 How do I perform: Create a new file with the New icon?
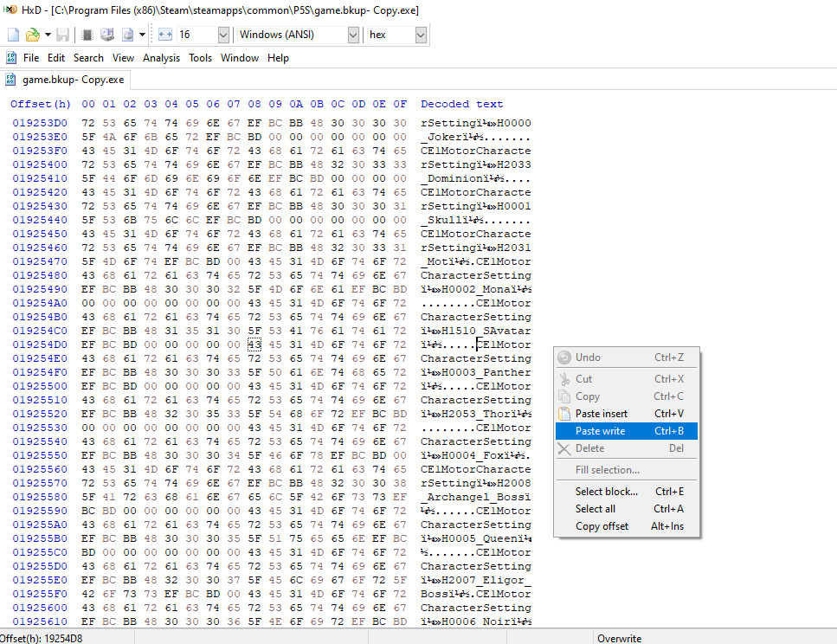pos(13,35)
